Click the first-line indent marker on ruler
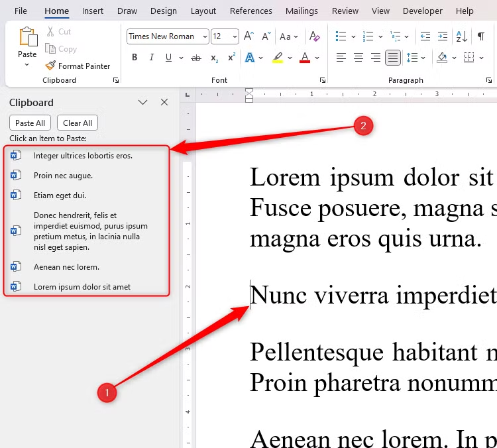Viewport: 497px width, 448px height. coord(249,91)
